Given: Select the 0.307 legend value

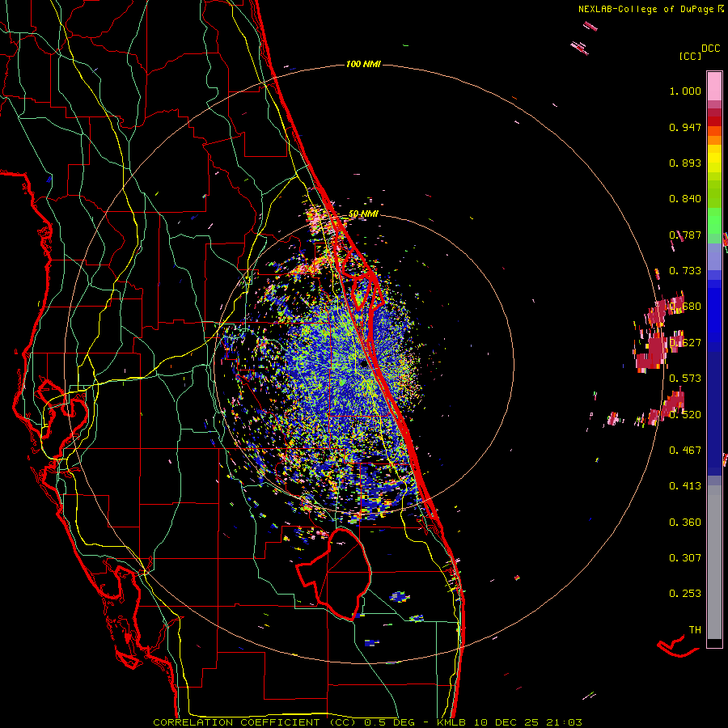Looking at the screenshot, I should point(685,558).
